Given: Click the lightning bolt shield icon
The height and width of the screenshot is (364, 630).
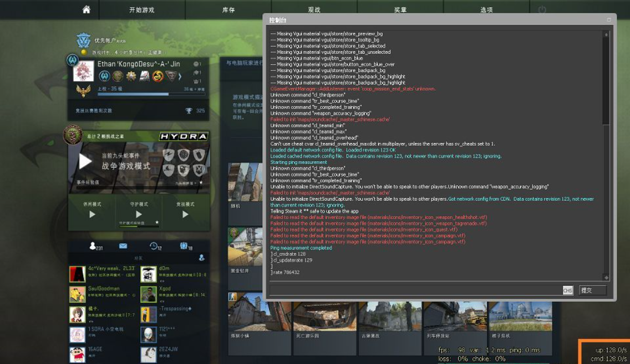Looking at the screenshot, I should tap(169, 155).
